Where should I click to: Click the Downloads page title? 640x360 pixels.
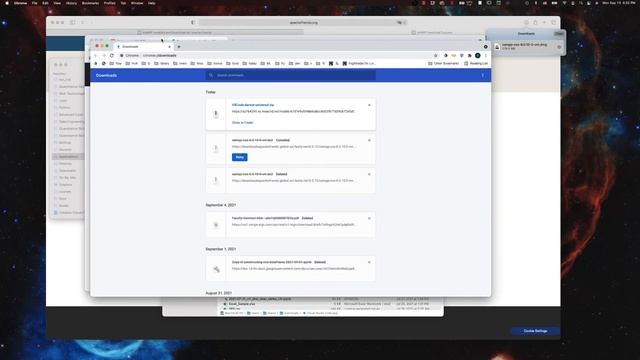point(106,75)
